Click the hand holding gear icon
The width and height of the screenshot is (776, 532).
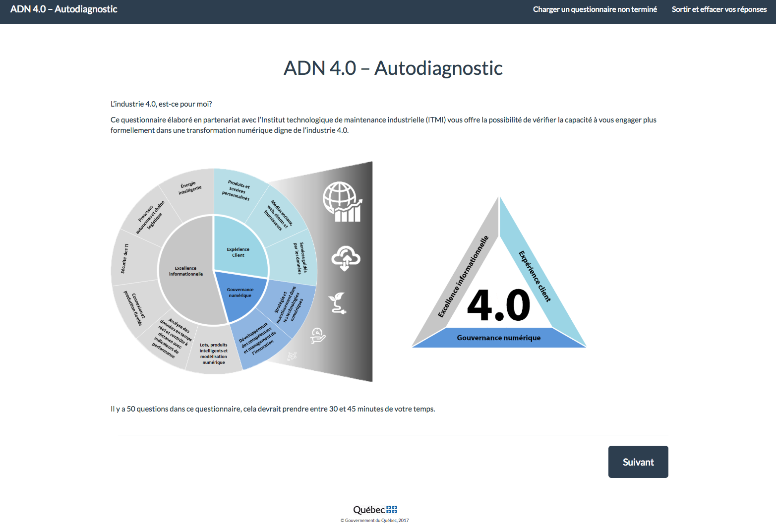(318, 336)
